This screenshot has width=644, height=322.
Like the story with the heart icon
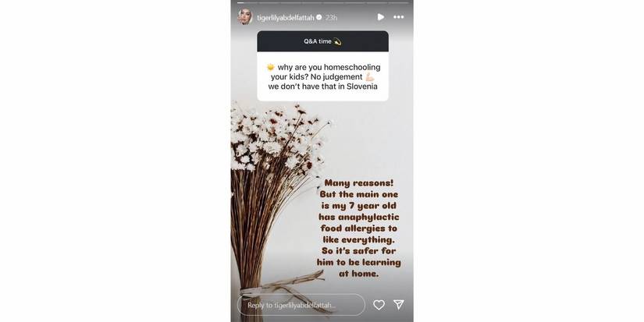click(379, 305)
